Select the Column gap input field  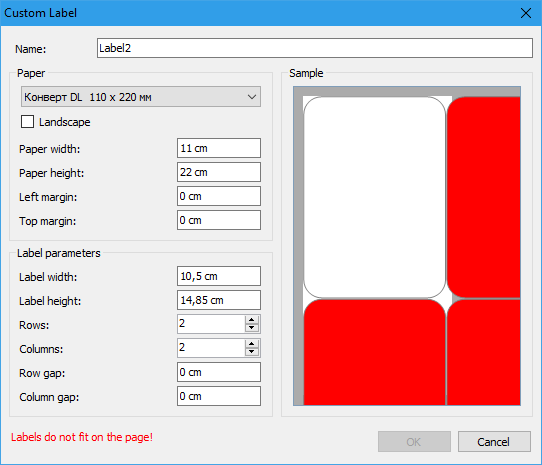click(x=219, y=396)
